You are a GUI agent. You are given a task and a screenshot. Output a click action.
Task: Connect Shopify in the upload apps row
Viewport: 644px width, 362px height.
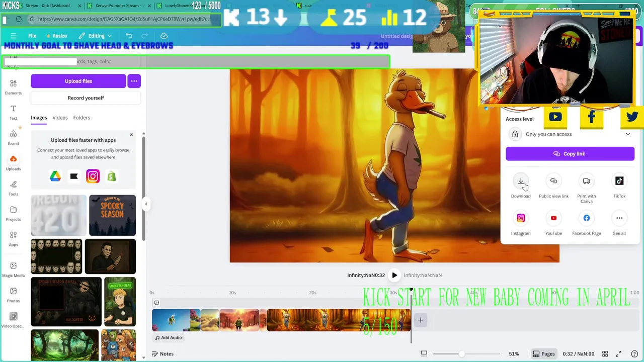(111, 176)
